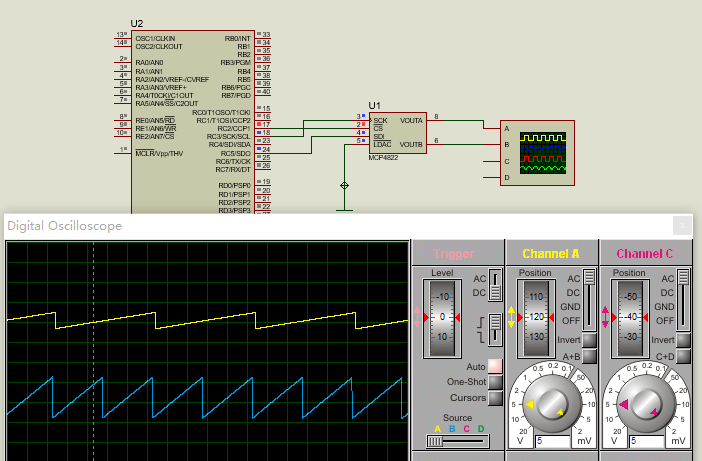Enable the C+D button on Channel C
The height and width of the screenshot is (461, 702).
[x=682, y=356]
